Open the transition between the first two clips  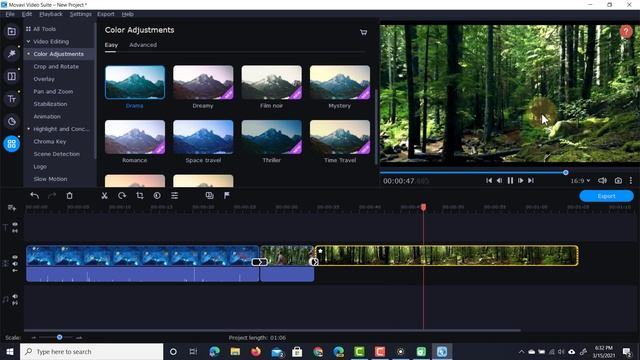(x=260, y=262)
